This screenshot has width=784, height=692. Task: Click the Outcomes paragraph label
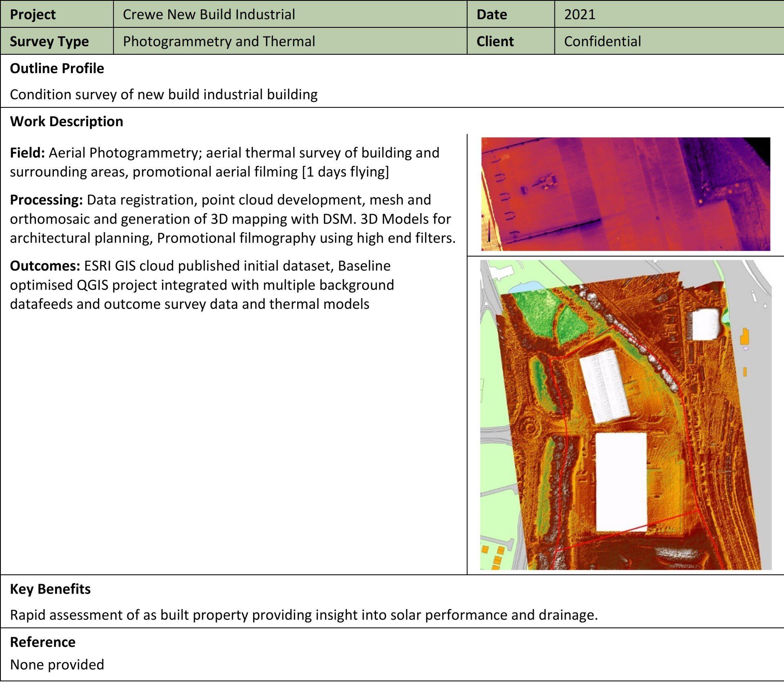[x=45, y=266]
